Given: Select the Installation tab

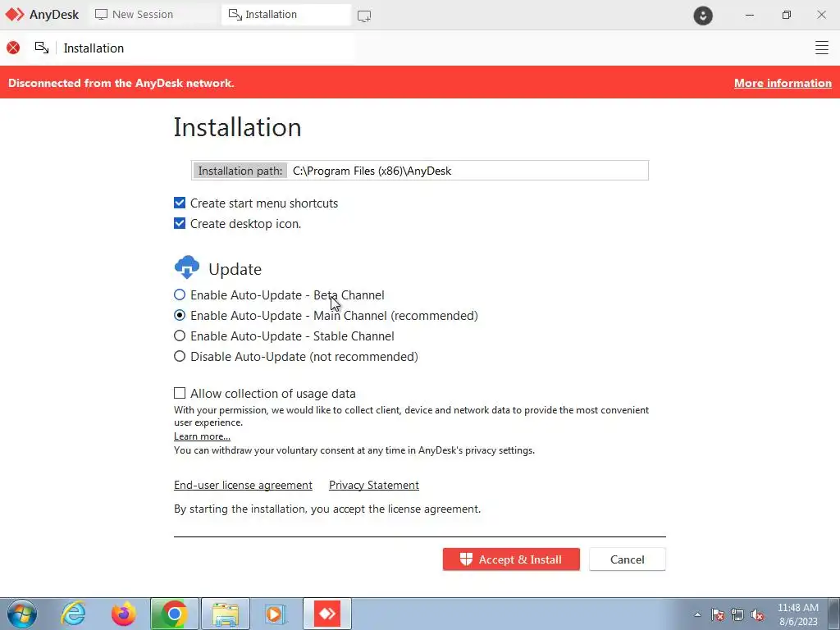Looking at the screenshot, I should pyautogui.click(x=286, y=15).
